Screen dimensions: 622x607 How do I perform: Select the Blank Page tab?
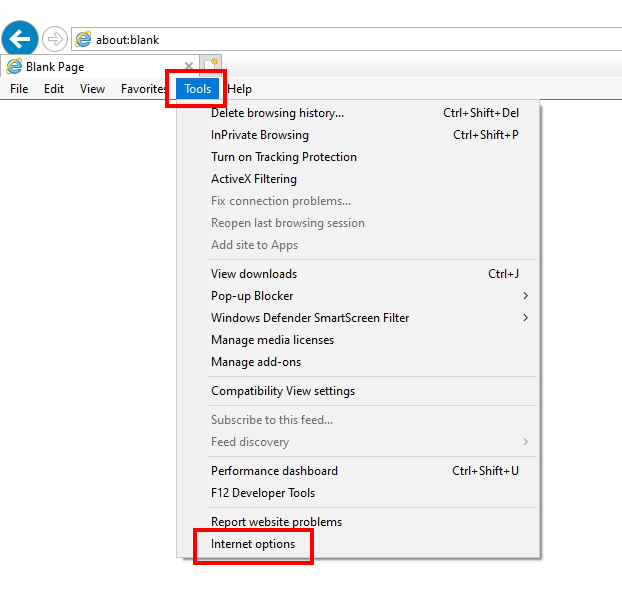point(100,66)
